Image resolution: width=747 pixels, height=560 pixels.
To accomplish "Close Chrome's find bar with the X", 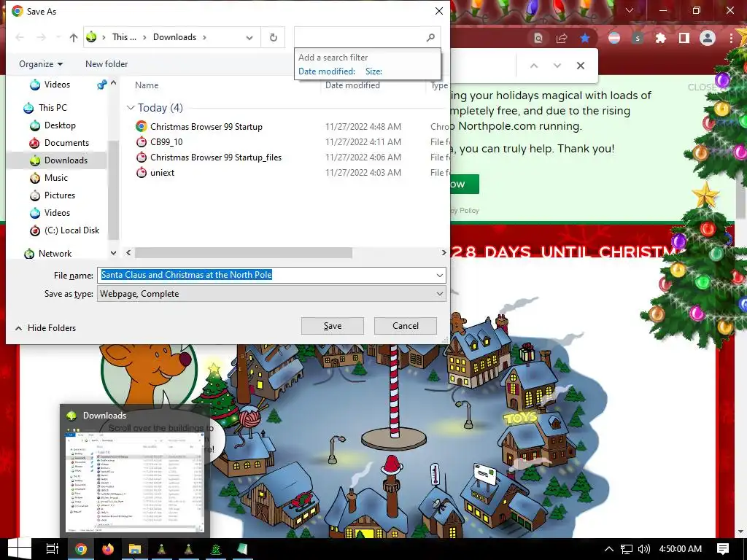I will coord(580,66).
